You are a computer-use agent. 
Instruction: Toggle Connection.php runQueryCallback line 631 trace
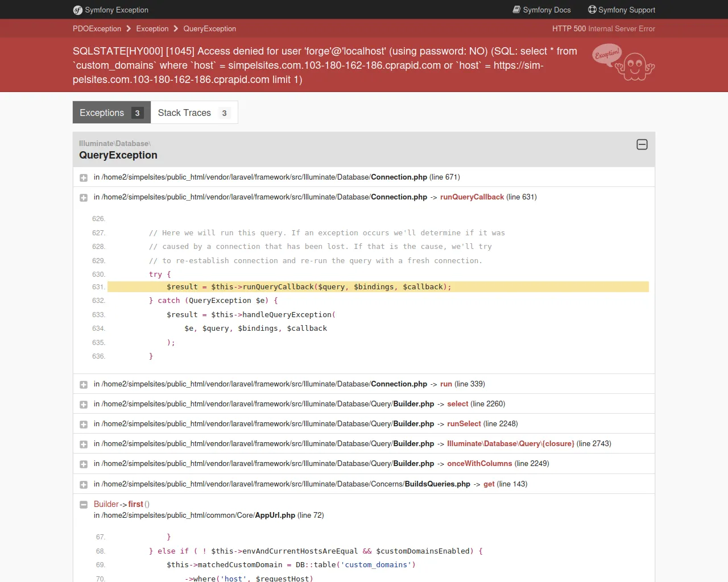tap(84, 198)
